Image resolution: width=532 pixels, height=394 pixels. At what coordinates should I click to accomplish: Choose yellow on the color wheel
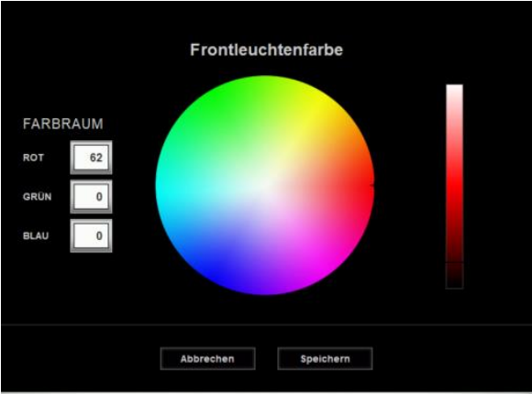coord(321,102)
